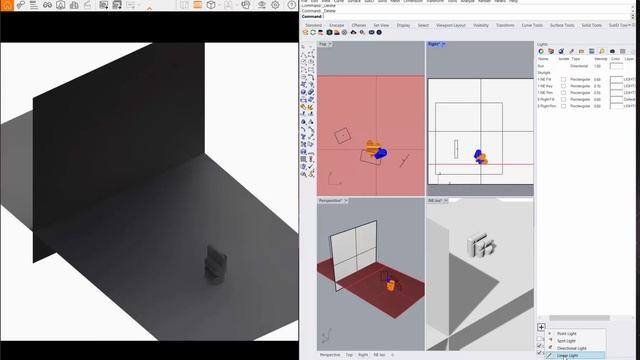This screenshot has width=640, height=360.
Task: Click the orange highlighted panel icon in Enscape toolbar
Action: pyautogui.click(x=198, y=5)
